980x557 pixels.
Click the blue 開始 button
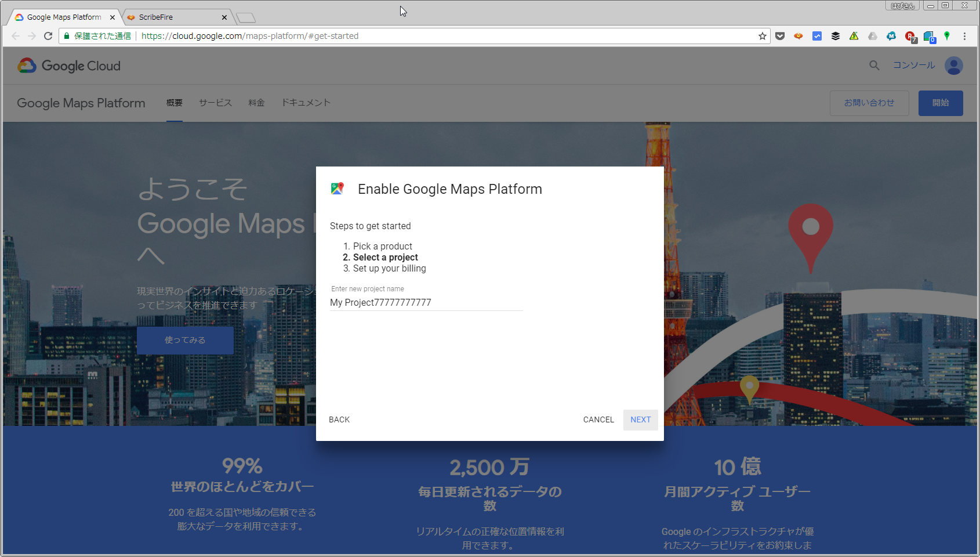(x=941, y=103)
